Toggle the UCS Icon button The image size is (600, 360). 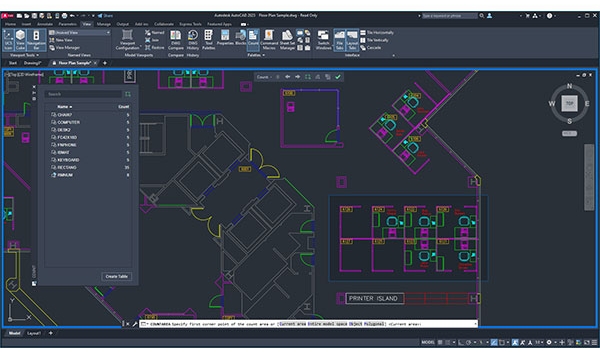point(8,40)
